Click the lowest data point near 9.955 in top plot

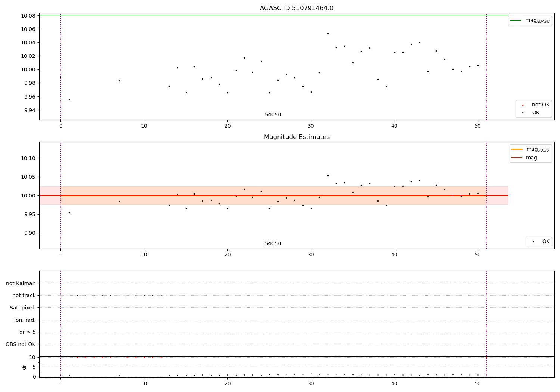click(x=69, y=100)
